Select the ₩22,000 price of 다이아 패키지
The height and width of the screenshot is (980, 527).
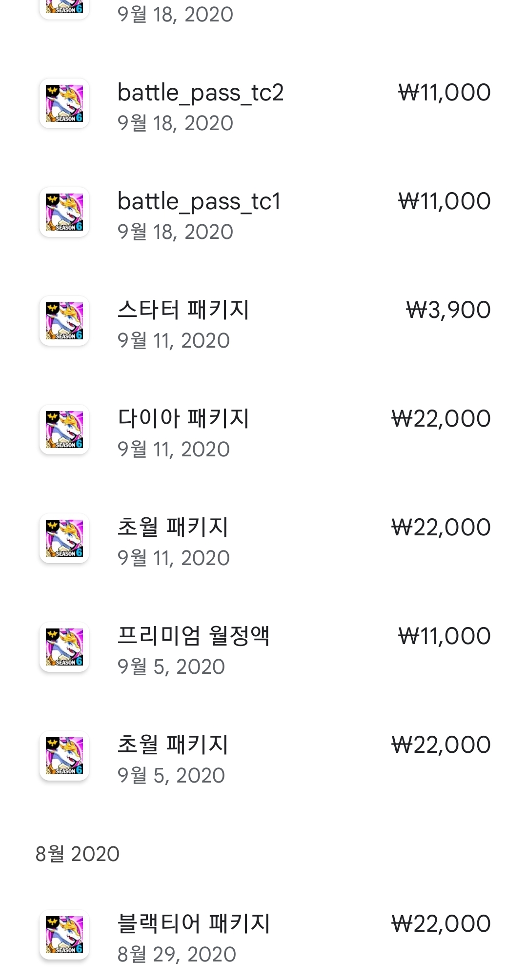[441, 419]
